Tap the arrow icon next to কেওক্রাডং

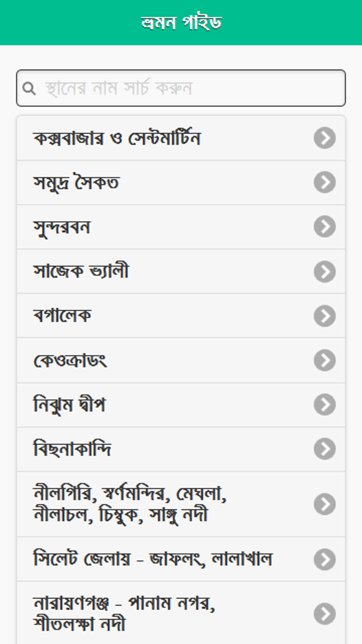point(324,360)
